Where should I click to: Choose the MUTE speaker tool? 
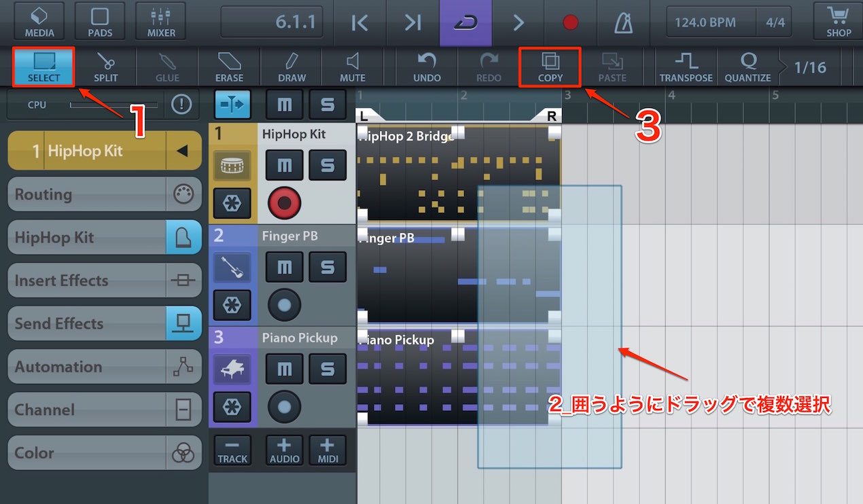click(x=353, y=67)
